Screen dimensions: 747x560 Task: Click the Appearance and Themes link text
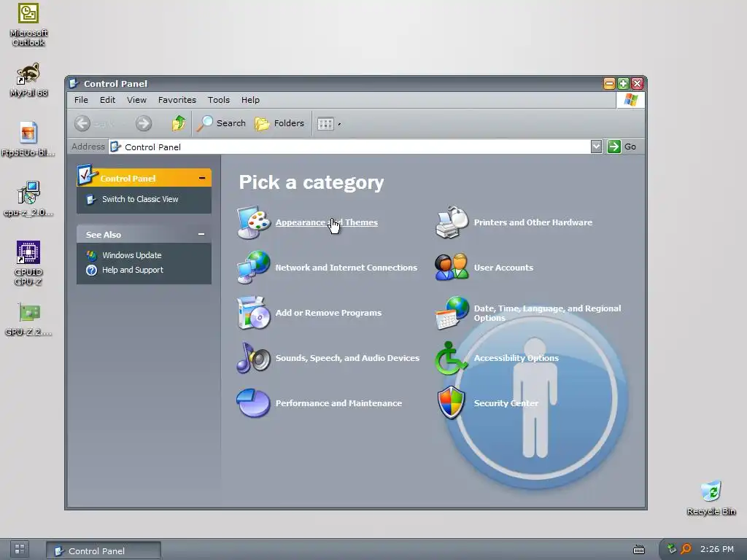point(326,222)
